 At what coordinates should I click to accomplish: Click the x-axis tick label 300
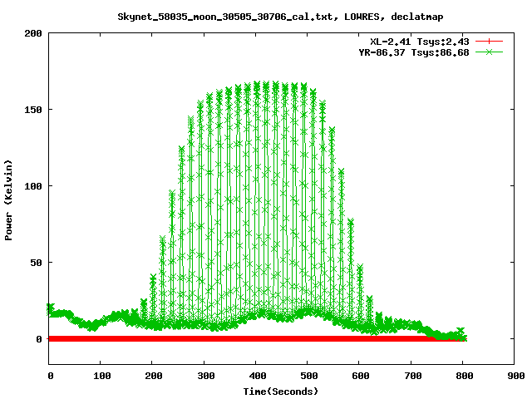tap(206, 376)
